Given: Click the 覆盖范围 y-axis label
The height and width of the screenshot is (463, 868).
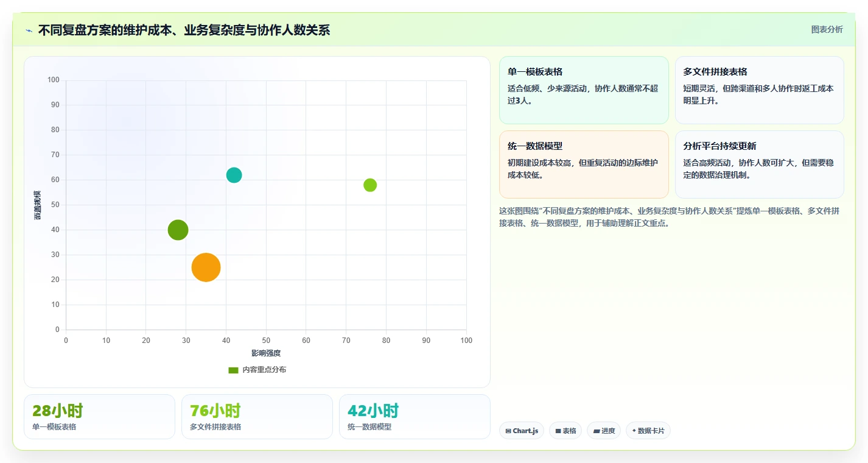Looking at the screenshot, I should (x=38, y=205).
